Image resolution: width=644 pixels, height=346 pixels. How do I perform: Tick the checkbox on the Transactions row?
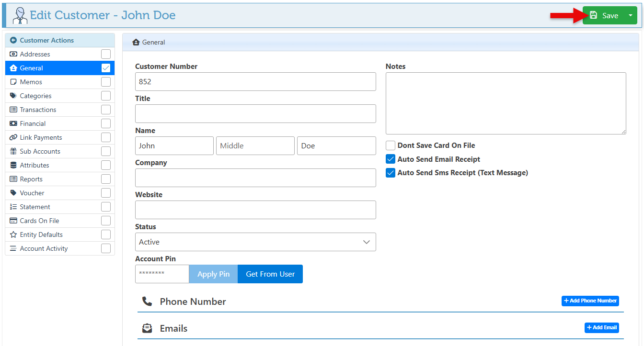click(106, 110)
